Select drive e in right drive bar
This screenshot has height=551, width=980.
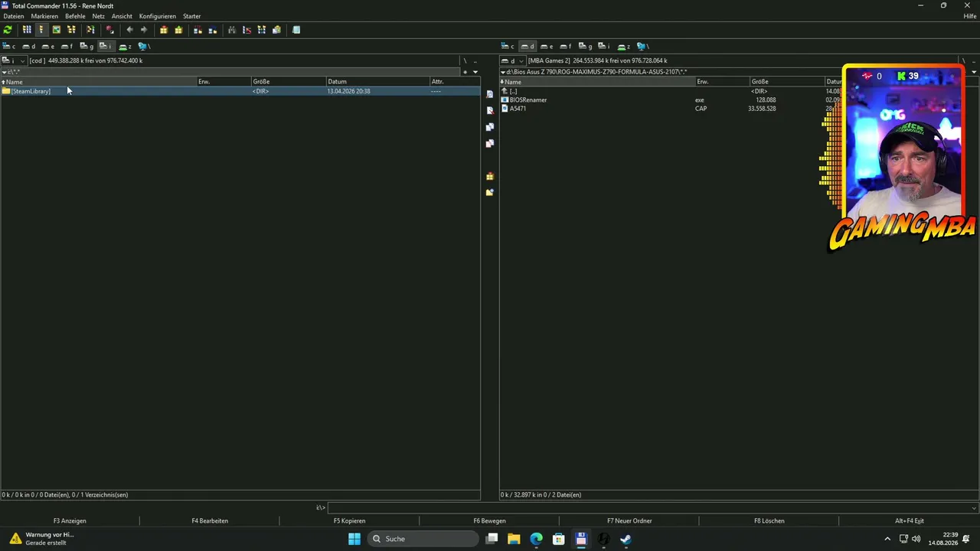(547, 46)
